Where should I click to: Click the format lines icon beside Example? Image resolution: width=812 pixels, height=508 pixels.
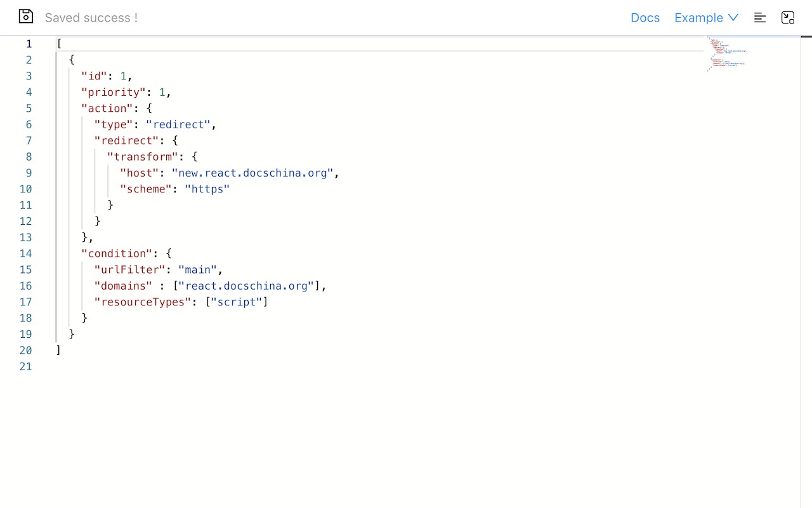coord(760,18)
